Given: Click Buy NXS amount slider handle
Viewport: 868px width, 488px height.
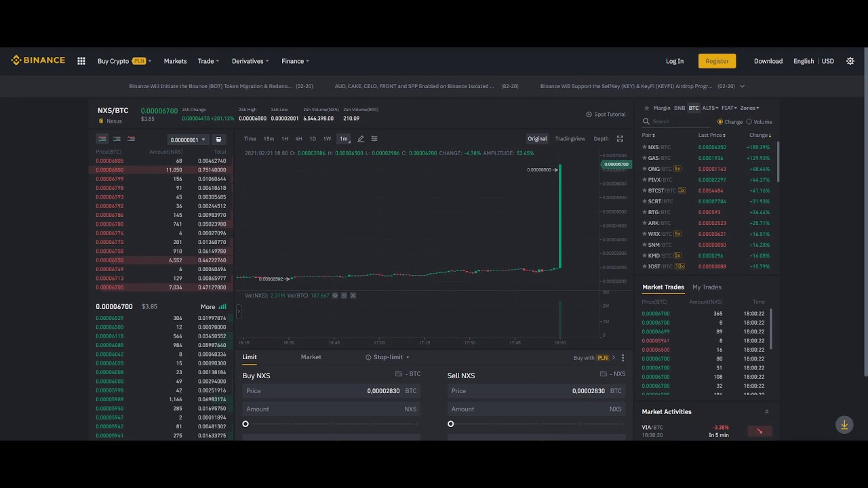Looking at the screenshot, I should [x=245, y=424].
